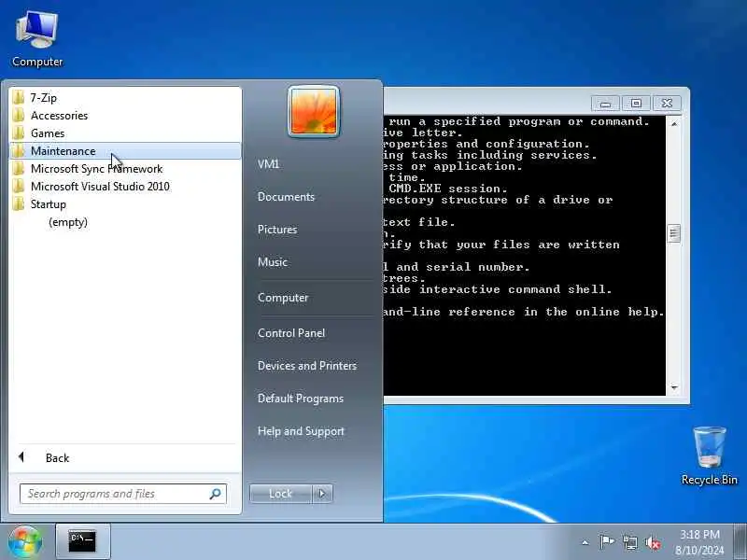This screenshot has height=560, width=747.
Task: Click the console scrollbar thumb
Action: 673,233
